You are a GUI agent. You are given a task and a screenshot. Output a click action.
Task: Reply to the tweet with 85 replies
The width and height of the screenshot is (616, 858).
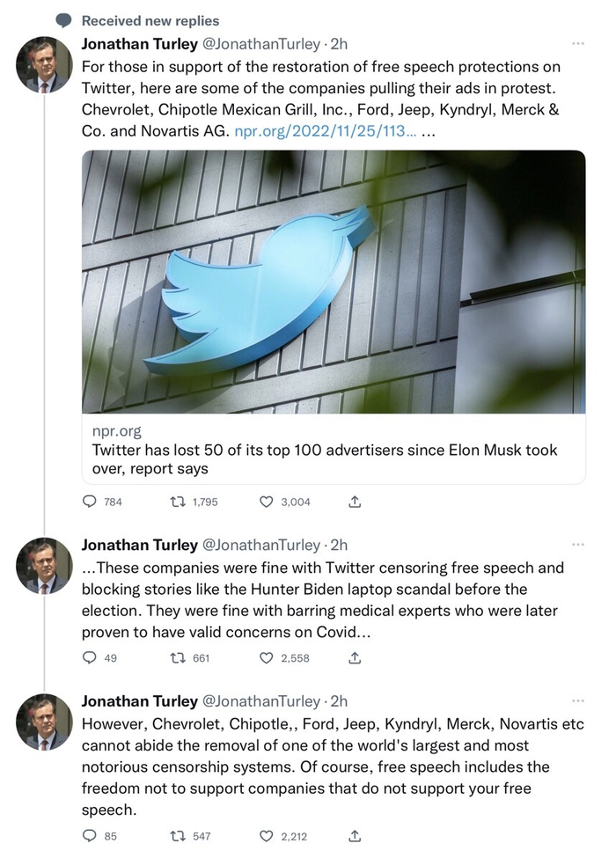tap(89, 836)
